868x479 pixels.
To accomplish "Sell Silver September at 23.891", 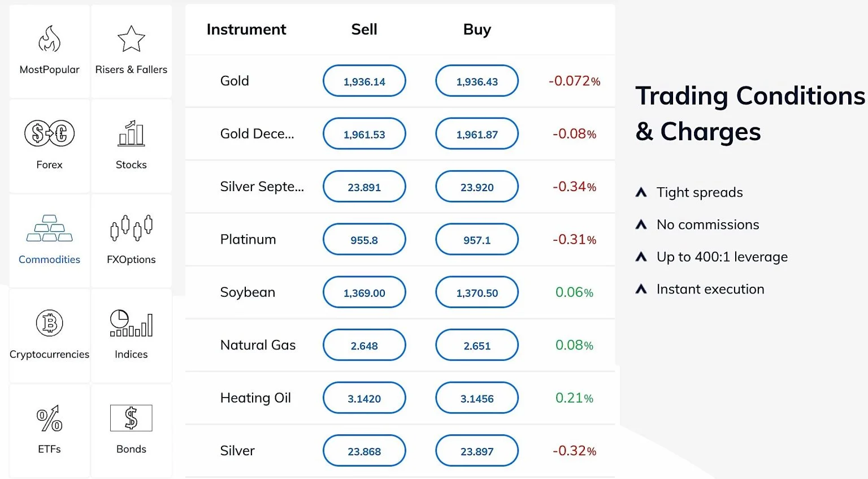I will pos(364,186).
